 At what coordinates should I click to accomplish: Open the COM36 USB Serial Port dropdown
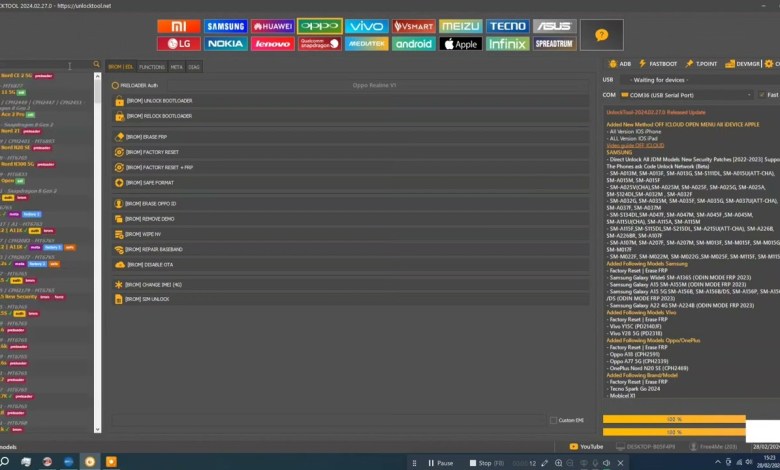(685, 95)
